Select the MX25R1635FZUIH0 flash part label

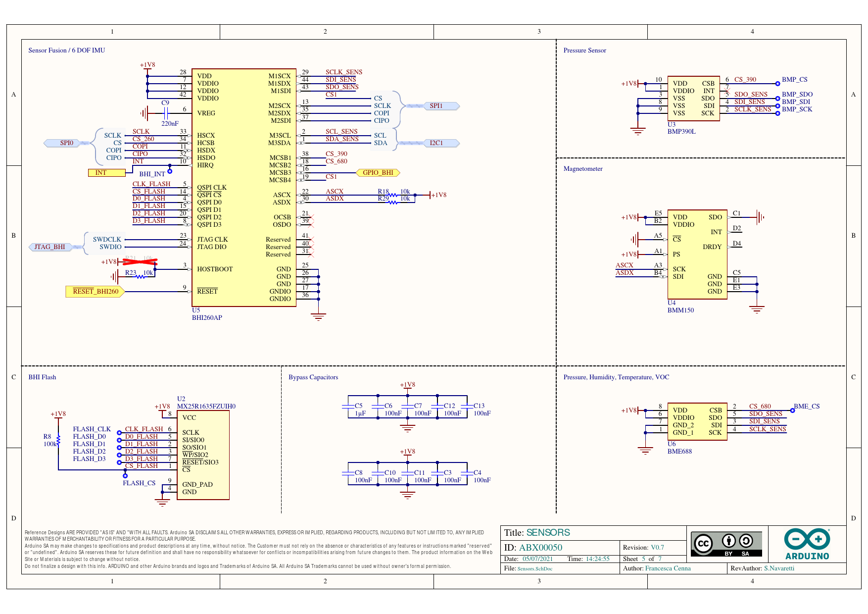tap(206, 407)
